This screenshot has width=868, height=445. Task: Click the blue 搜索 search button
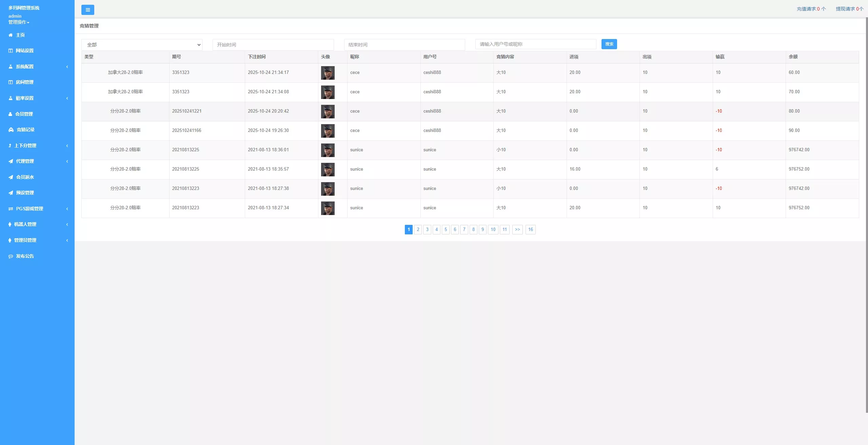point(609,44)
